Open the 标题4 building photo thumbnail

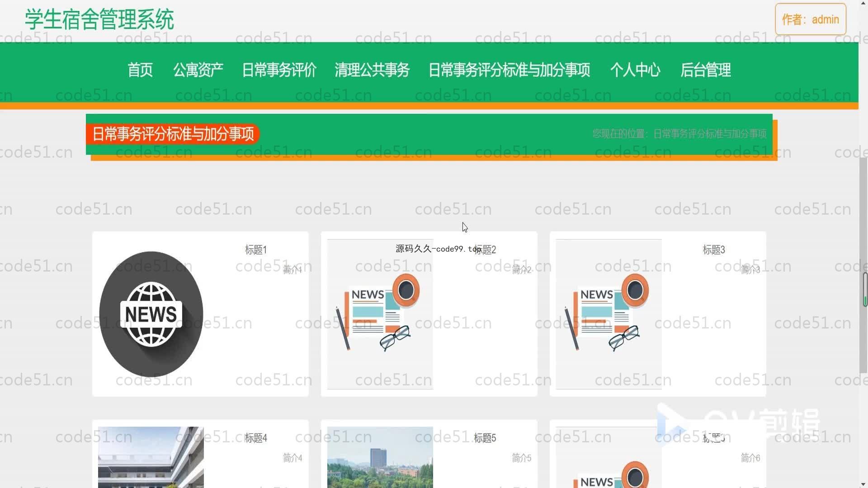151,457
